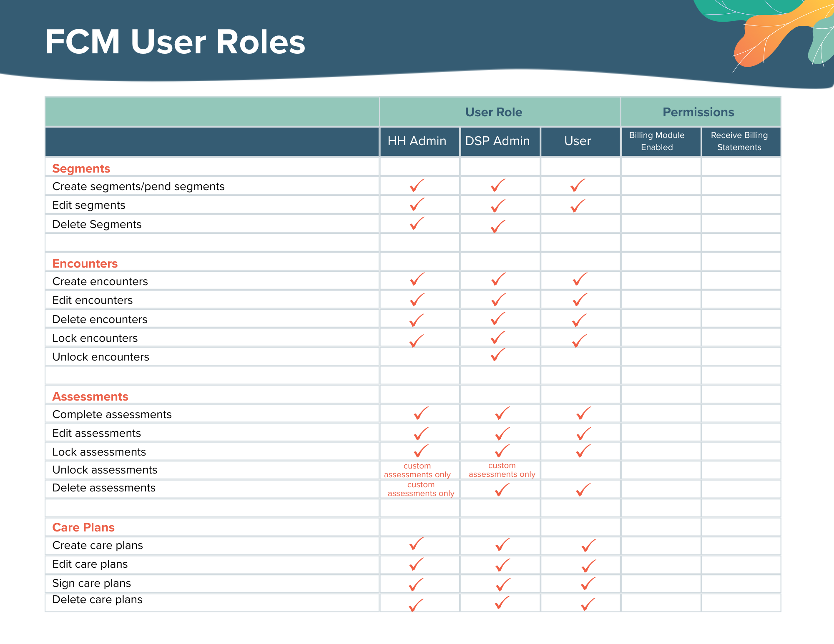
Task: Click the FCM User Roles title
Action: [175, 42]
